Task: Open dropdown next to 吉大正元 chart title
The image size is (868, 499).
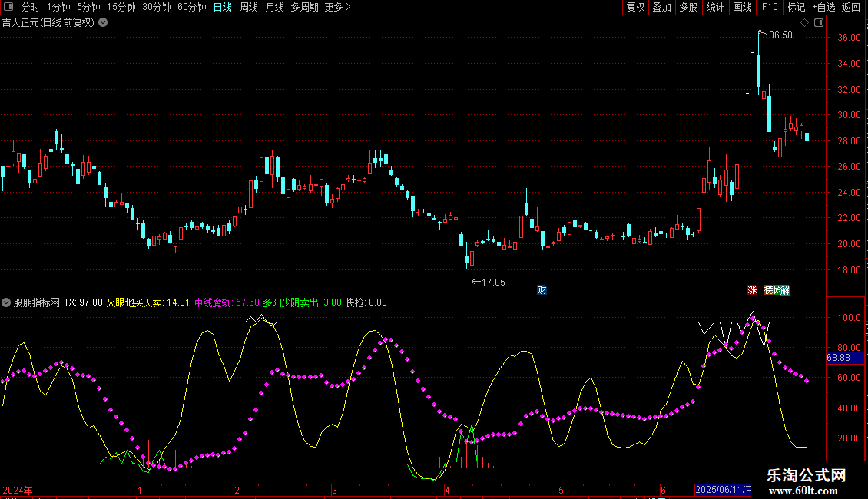Action: pyautogui.click(x=103, y=23)
